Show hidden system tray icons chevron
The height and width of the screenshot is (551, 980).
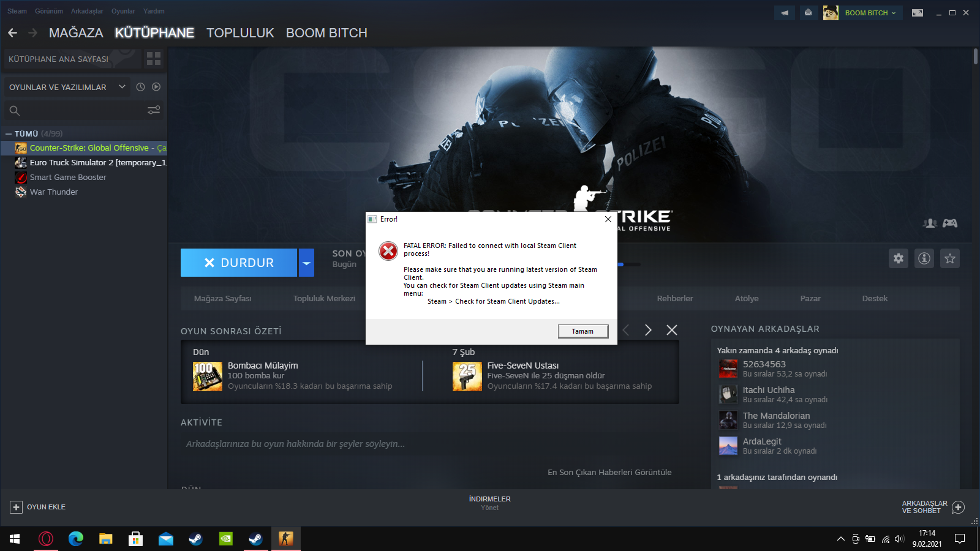pyautogui.click(x=841, y=539)
